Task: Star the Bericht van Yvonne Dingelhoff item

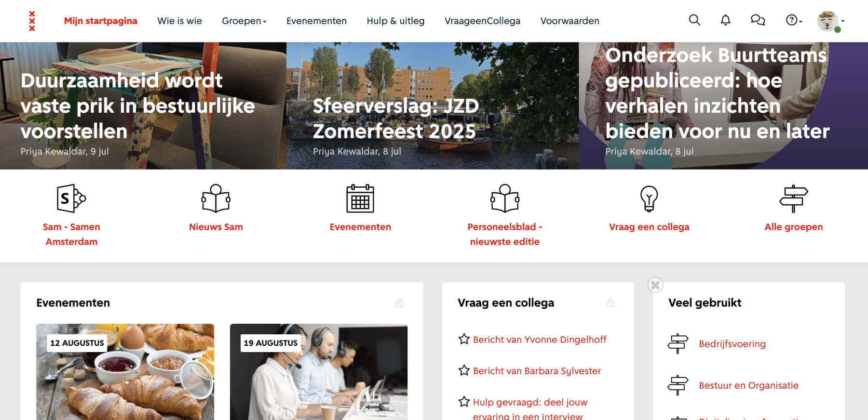Action: pyautogui.click(x=464, y=339)
